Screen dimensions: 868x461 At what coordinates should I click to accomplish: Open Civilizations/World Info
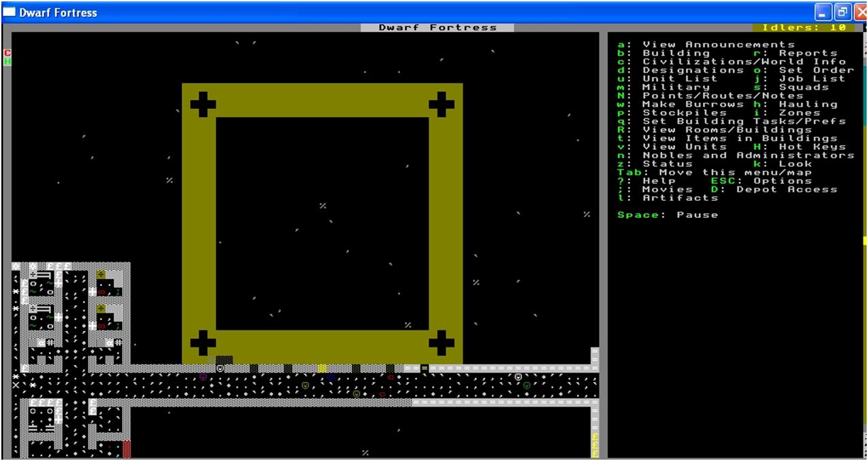pos(731,62)
